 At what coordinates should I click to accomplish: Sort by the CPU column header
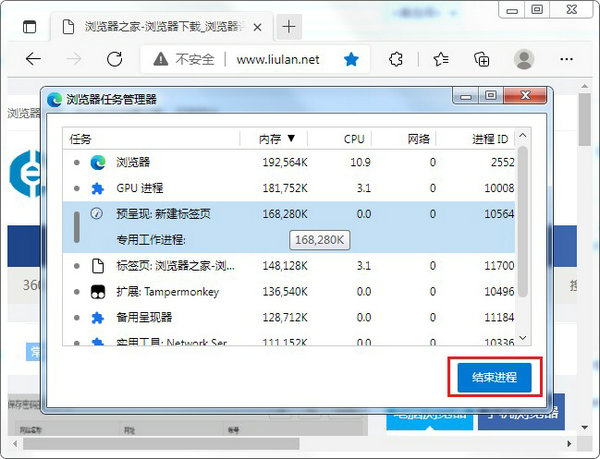354,139
